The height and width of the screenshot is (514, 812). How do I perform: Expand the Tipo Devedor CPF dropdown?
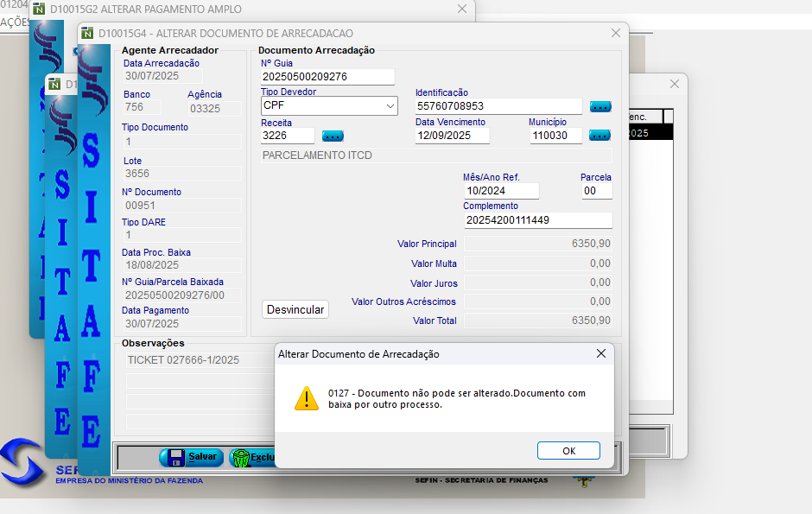[390, 105]
